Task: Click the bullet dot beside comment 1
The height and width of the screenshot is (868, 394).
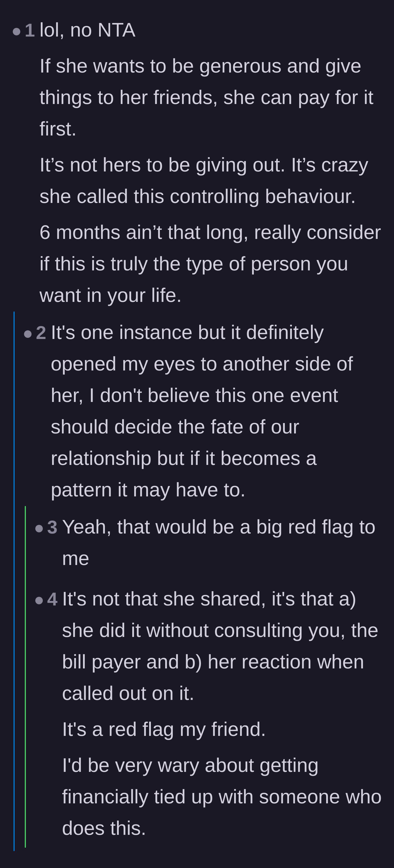Action: tap(17, 32)
